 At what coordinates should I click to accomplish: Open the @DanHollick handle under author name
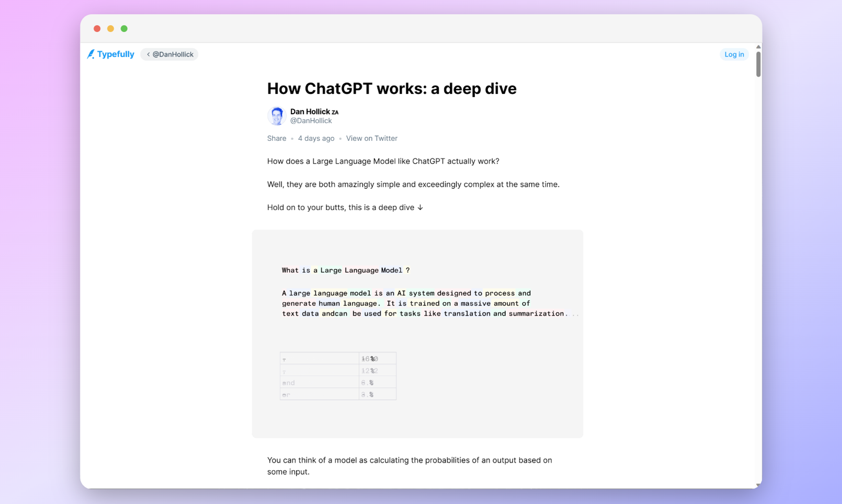(311, 121)
